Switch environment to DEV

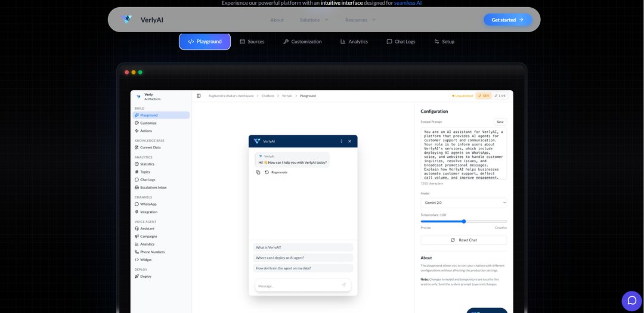[x=483, y=95]
